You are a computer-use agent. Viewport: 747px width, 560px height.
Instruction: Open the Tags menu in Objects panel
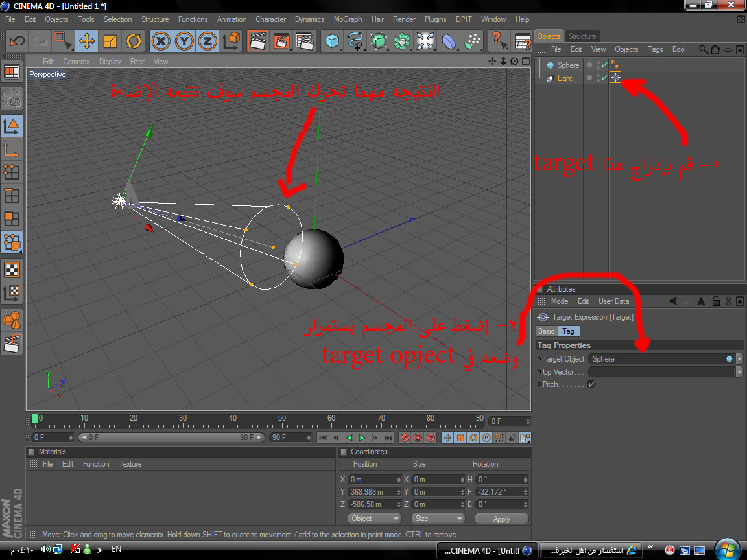click(655, 49)
